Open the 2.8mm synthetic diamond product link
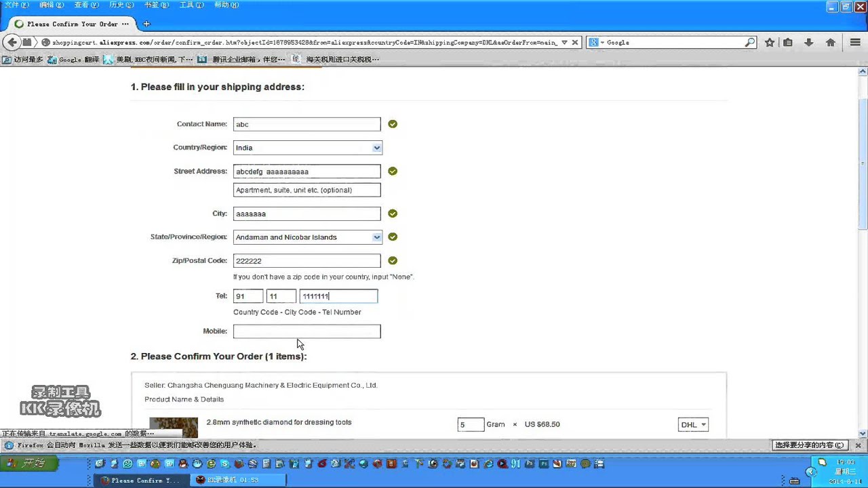Image resolution: width=868 pixels, height=488 pixels. click(x=279, y=422)
